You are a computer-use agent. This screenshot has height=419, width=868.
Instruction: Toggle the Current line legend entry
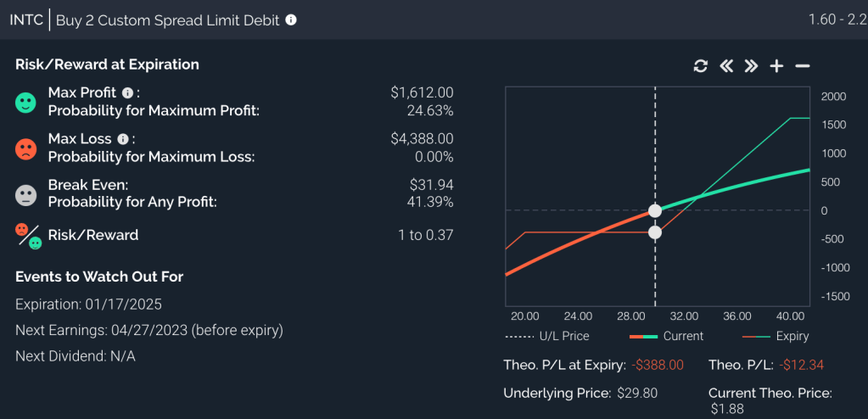(x=667, y=336)
